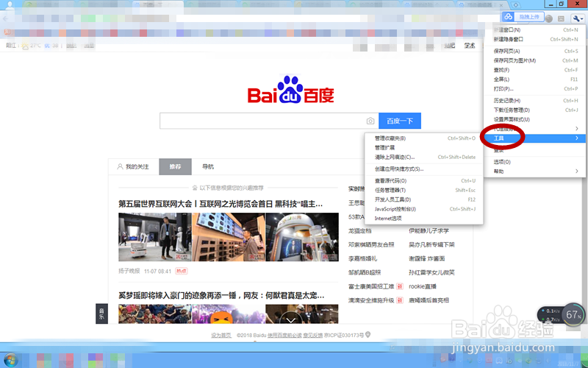This screenshot has width=588, height=368.
Task: Switch to 导航 tab
Action: [x=208, y=167]
